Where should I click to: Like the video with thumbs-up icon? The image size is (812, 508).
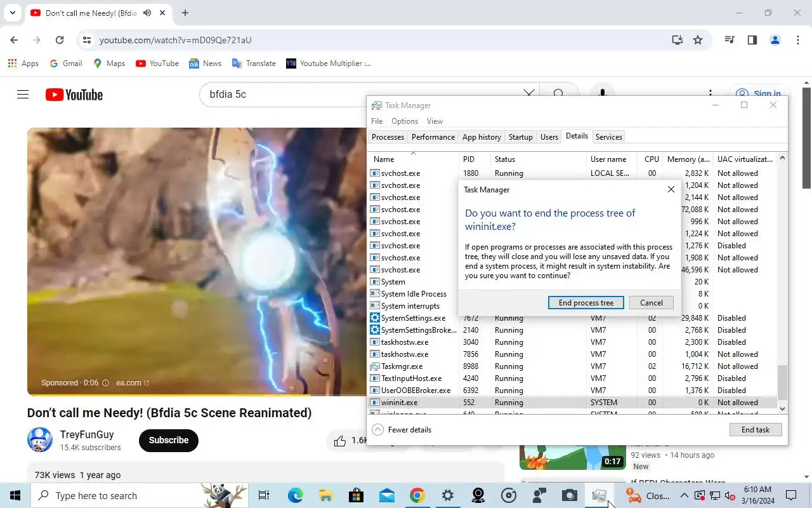point(340,440)
